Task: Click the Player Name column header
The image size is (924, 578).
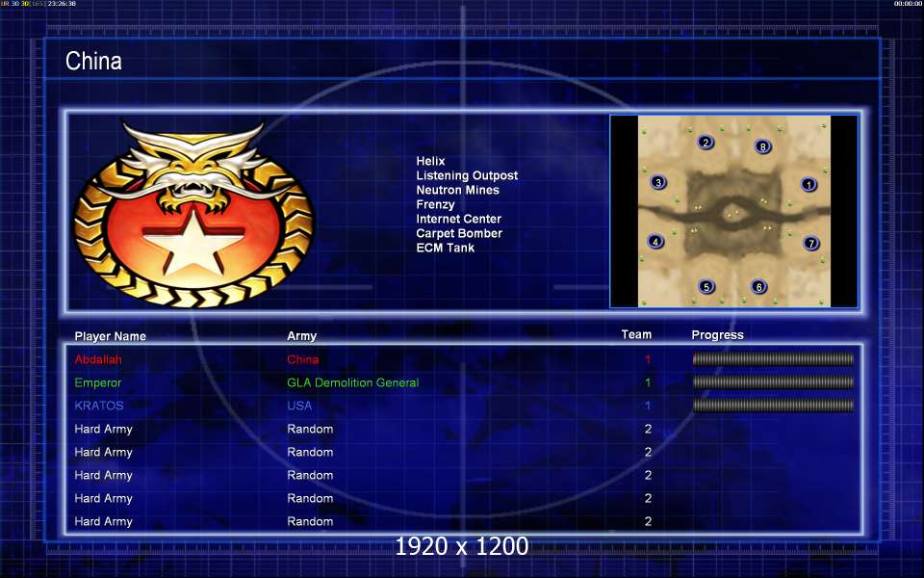Action: pos(110,336)
